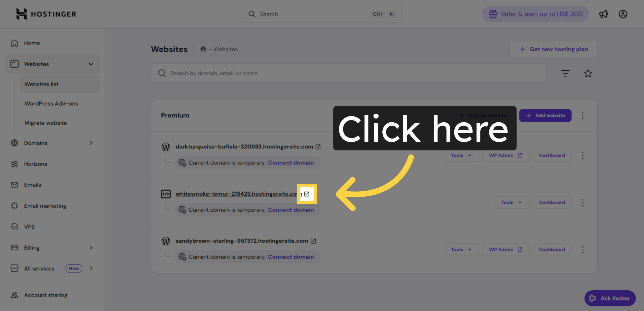The image size is (644, 311).
Task: Collapse the Websites section in the sidebar
Action: point(91,64)
